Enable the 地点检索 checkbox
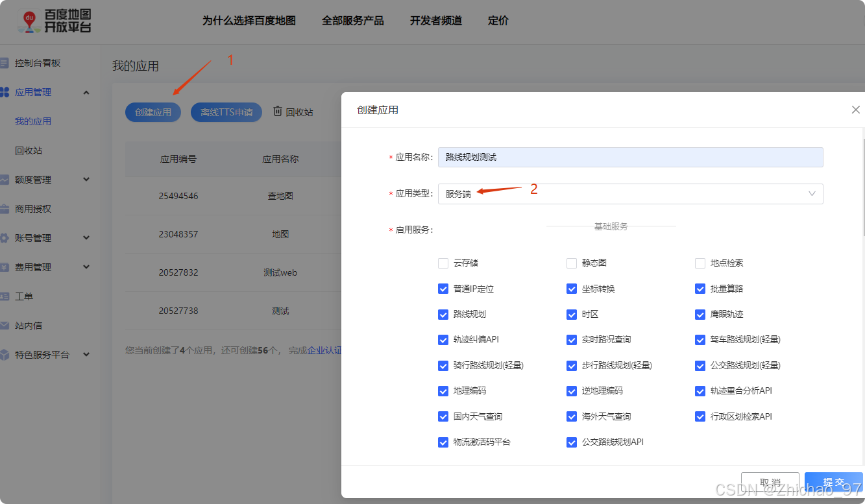 coord(700,263)
